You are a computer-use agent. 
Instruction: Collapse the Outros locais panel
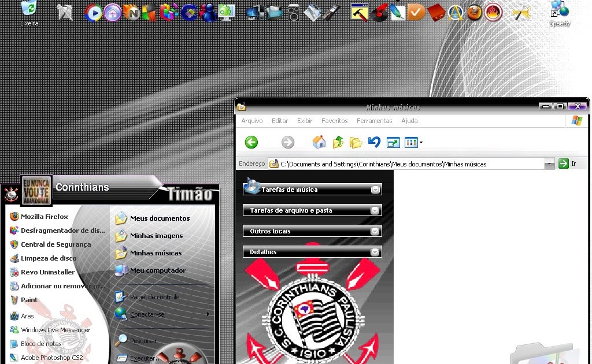[375, 231]
